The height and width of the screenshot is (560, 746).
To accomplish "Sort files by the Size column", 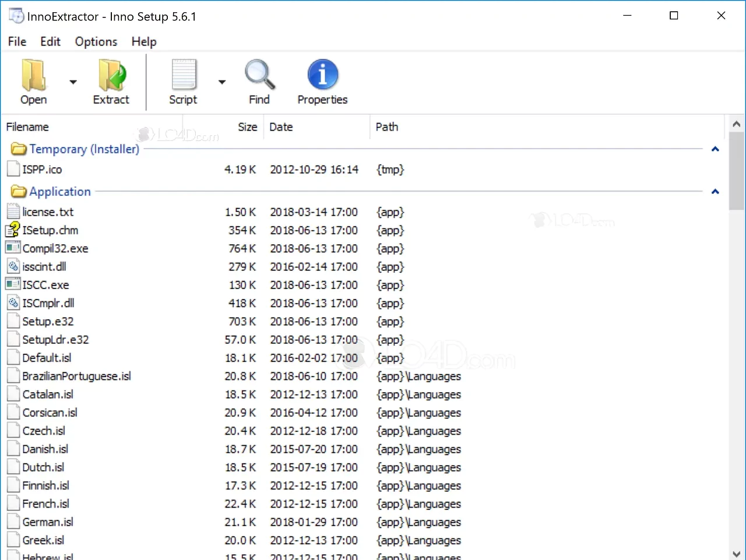I will click(x=247, y=127).
